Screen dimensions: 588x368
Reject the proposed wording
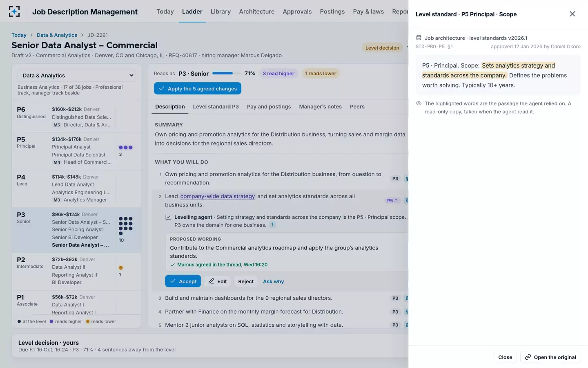[x=246, y=281]
